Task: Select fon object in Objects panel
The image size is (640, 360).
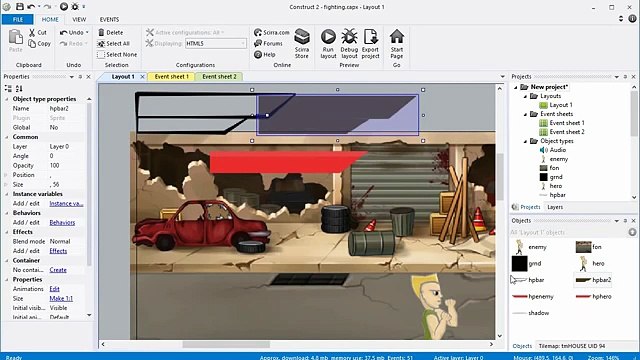Action: 589,247
